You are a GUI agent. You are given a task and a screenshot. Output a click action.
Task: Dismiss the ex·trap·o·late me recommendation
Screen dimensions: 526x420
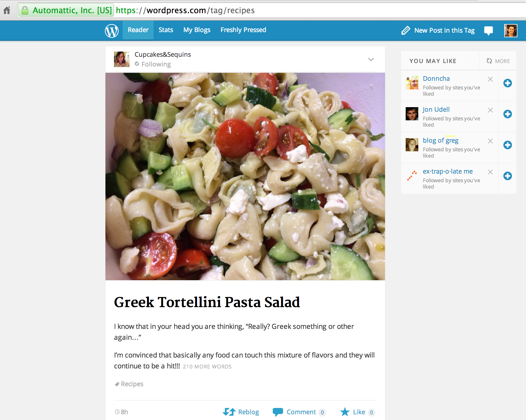pyautogui.click(x=490, y=172)
